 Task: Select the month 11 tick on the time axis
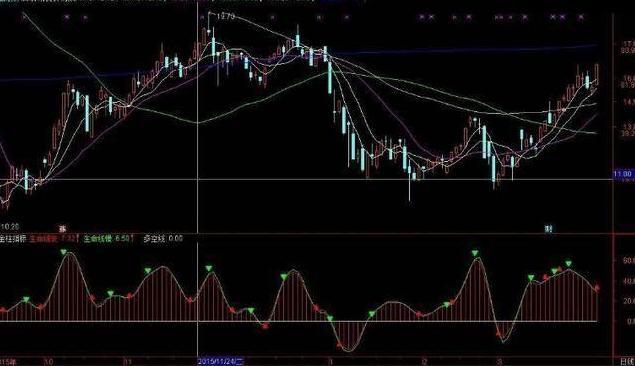pyautogui.click(x=127, y=362)
